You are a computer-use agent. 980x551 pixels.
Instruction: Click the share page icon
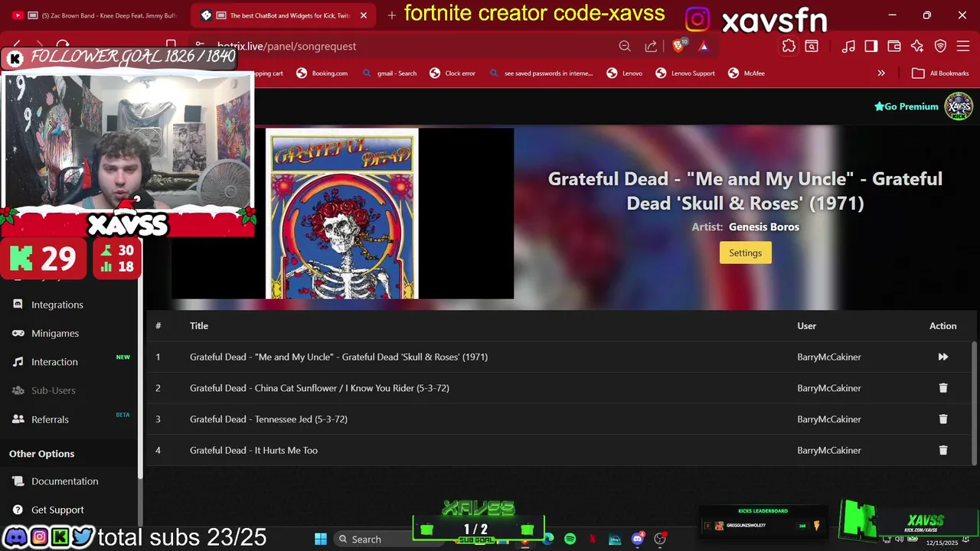[x=651, y=46]
